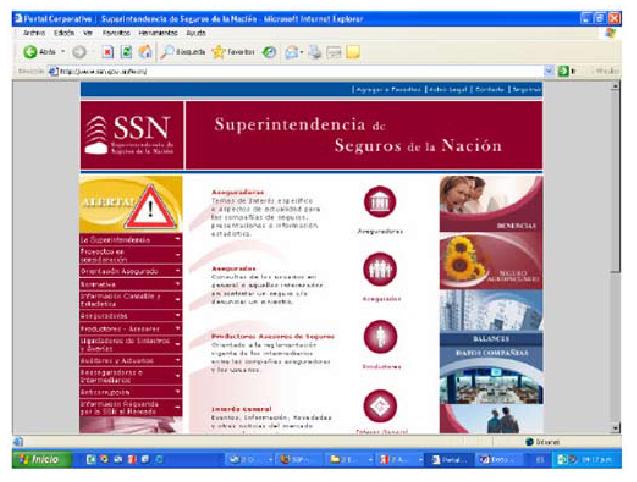Open the sunflower image banner
The image size is (637, 482).
(x=491, y=261)
